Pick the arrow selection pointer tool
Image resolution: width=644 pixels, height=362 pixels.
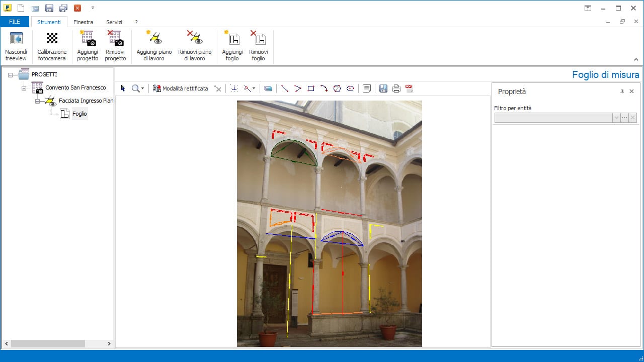pyautogui.click(x=123, y=88)
